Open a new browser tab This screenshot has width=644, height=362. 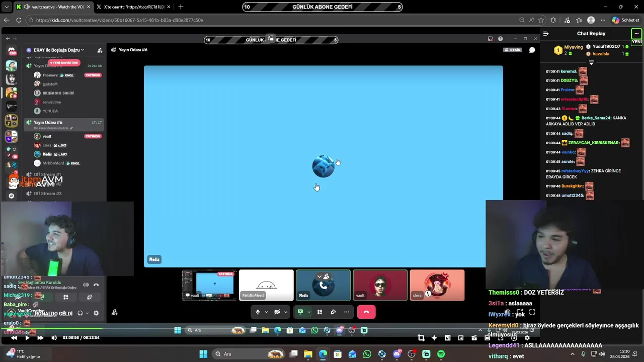click(181, 7)
